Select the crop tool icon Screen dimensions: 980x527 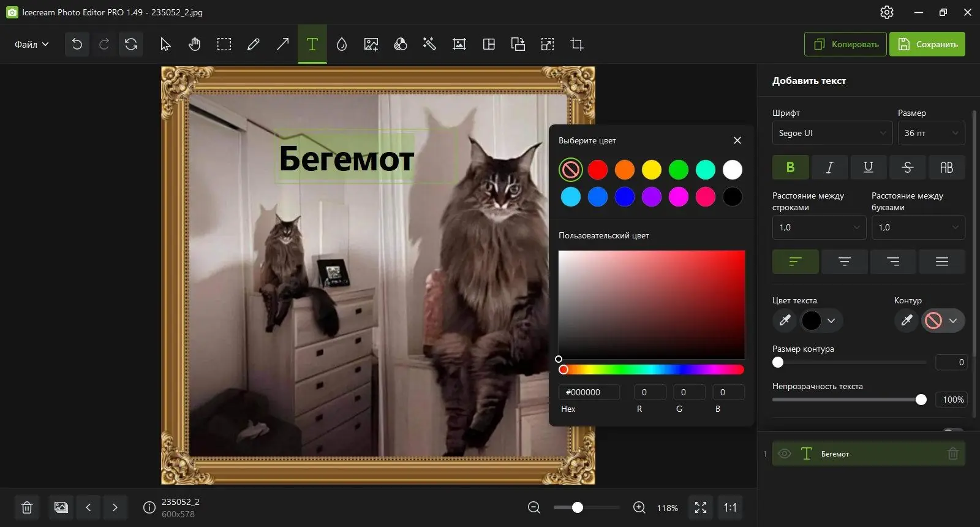(x=576, y=44)
